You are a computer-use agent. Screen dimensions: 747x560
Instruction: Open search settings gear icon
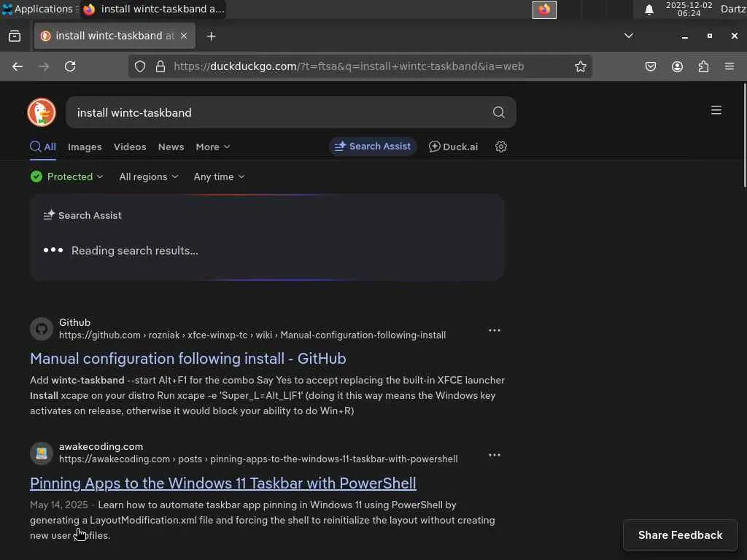(x=500, y=147)
